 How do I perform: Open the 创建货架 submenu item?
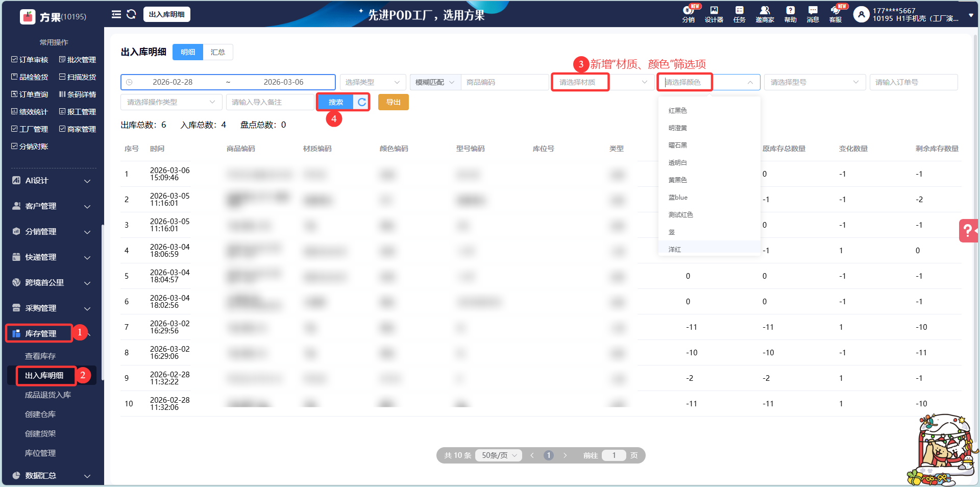[40, 434]
